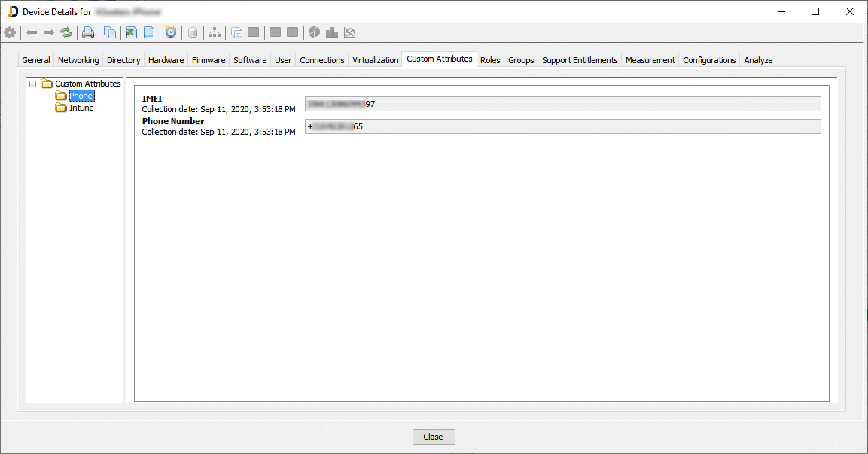This screenshot has height=454, width=868.
Task: Click inside the IMEI value field
Action: [x=562, y=104]
